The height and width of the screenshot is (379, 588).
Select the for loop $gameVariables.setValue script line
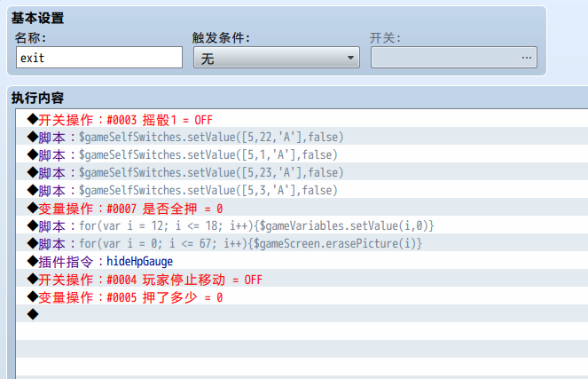click(302, 225)
